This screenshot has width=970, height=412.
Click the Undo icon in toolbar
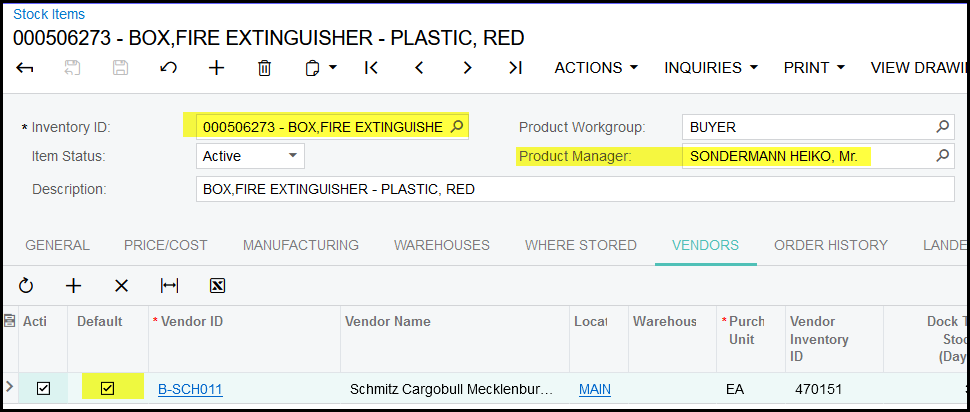pos(169,68)
